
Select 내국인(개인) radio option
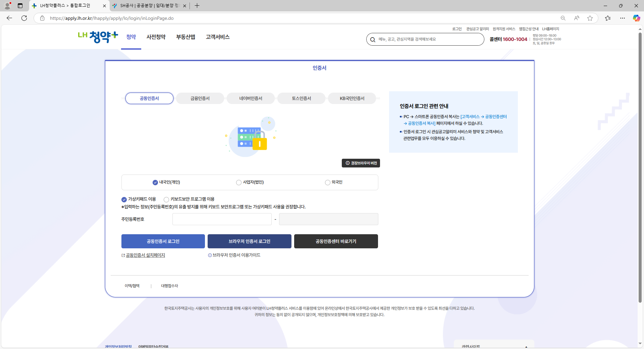tap(155, 183)
